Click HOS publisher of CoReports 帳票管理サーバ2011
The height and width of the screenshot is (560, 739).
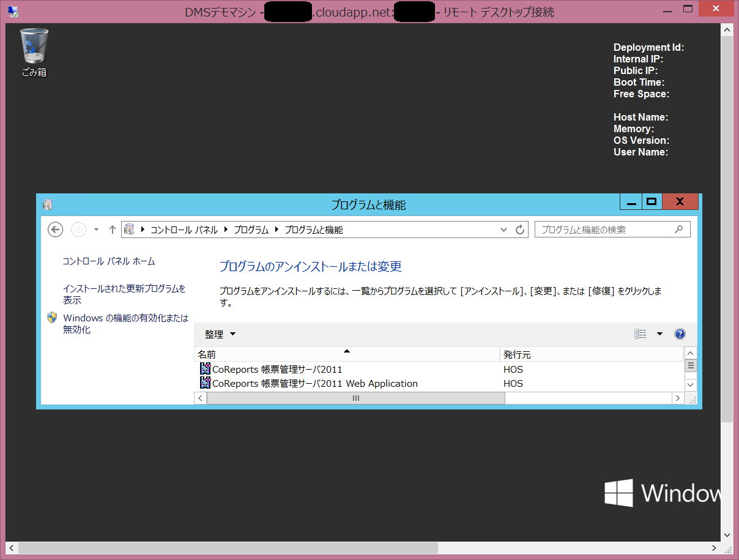[x=513, y=369]
